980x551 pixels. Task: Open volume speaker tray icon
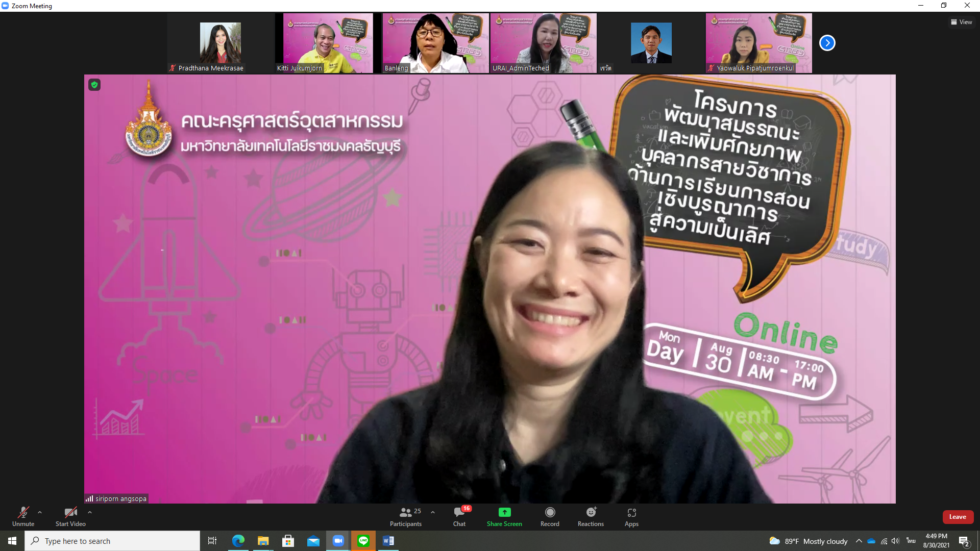[895, 541]
